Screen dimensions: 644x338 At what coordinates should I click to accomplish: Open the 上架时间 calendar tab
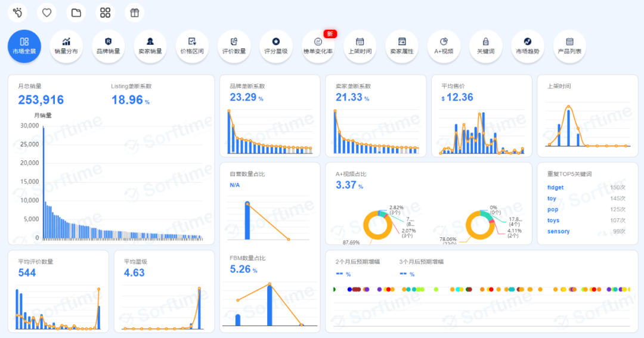(360, 46)
